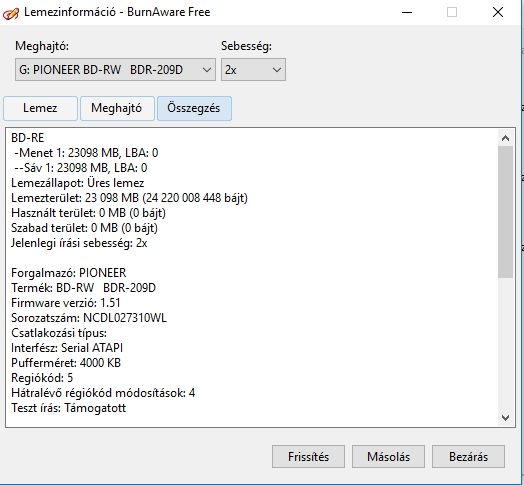The image size is (524, 485).
Task: Click the disabled maximize button
Action: click(x=452, y=13)
